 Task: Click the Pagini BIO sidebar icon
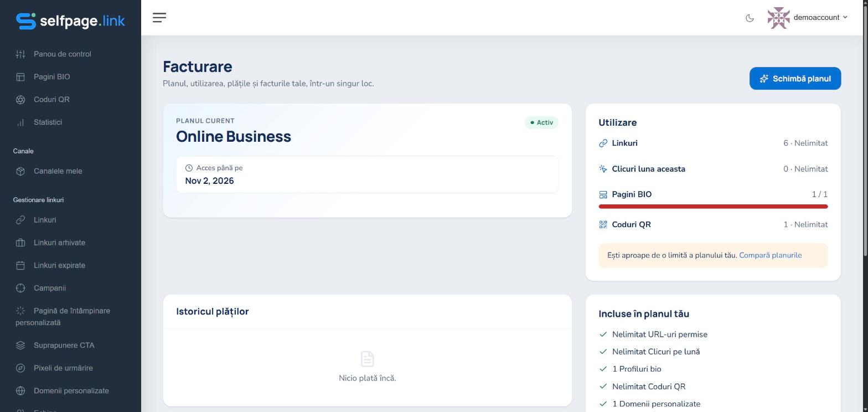pos(20,77)
